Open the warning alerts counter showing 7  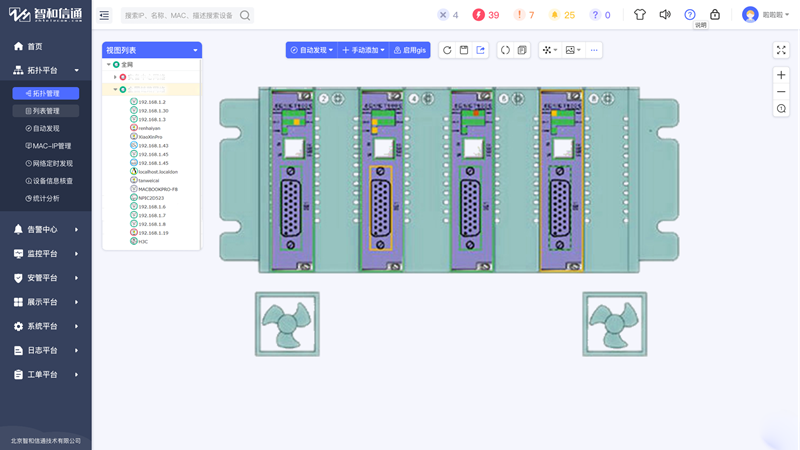click(524, 15)
